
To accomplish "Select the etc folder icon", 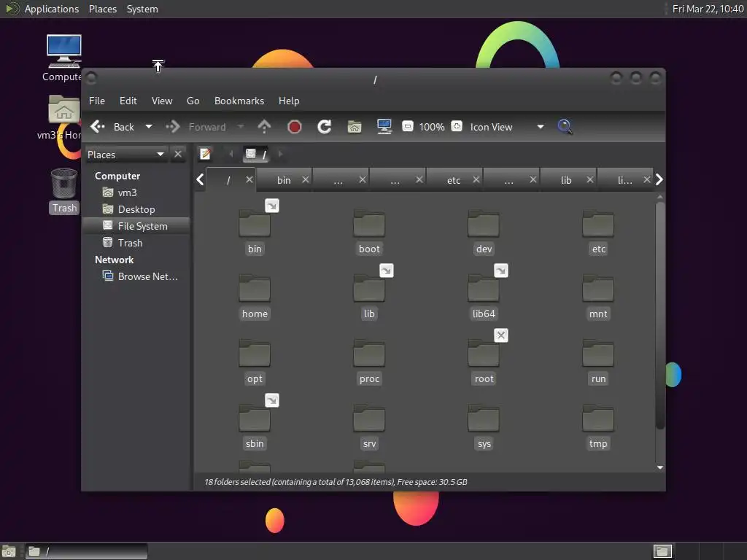I will point(598,223).
